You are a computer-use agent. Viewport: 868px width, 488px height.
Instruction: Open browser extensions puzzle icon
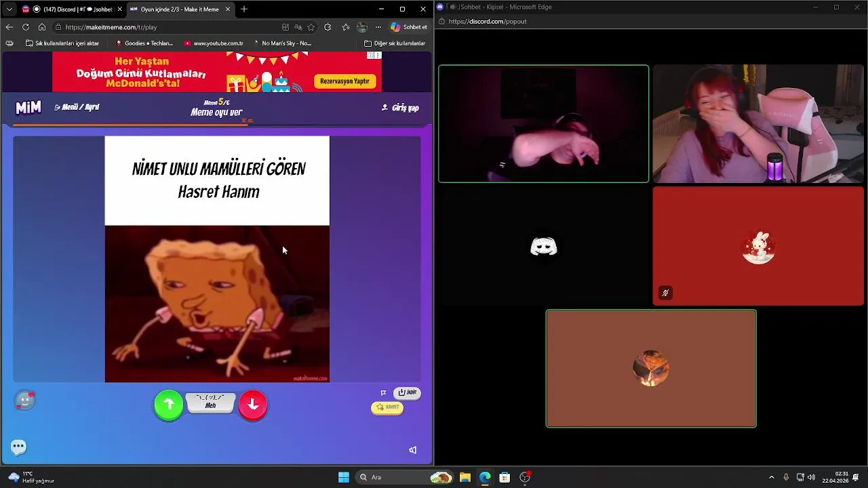pyautogui.click(x=328, y=27)
